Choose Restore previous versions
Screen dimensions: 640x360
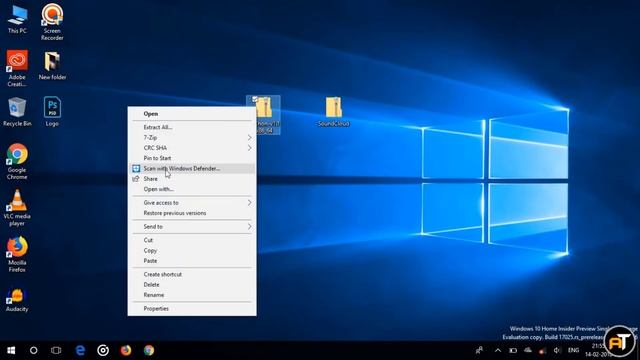pyautogui.click(x=192, y=213)
